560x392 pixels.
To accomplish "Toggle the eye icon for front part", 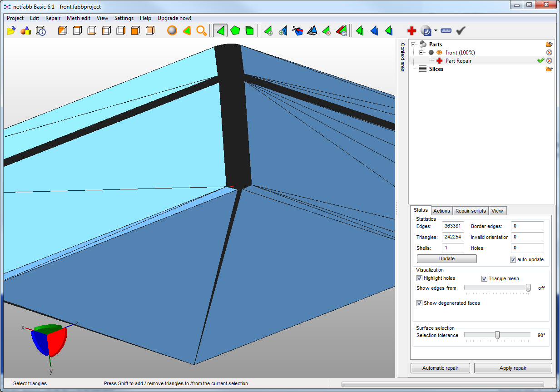I will click(x=439, y=53).
